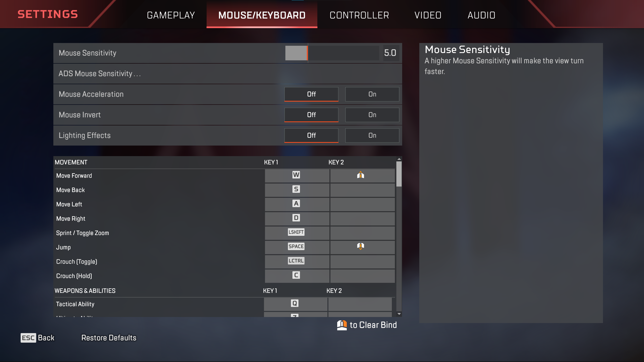Click LSHIFT sprint keybind icon
This screenshot has height=362, width=644.
point(295,232)
